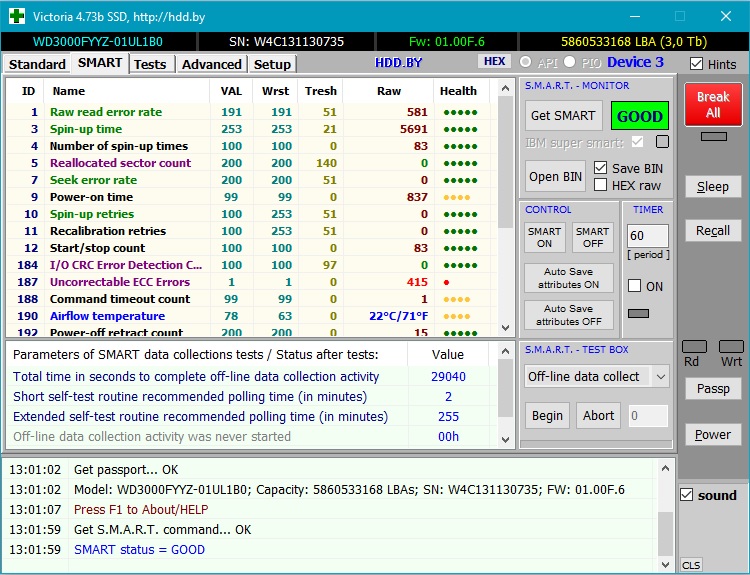Click the timer period field showing 60
Viewport: 750px width, 575px height.
[x=648, y=236]
